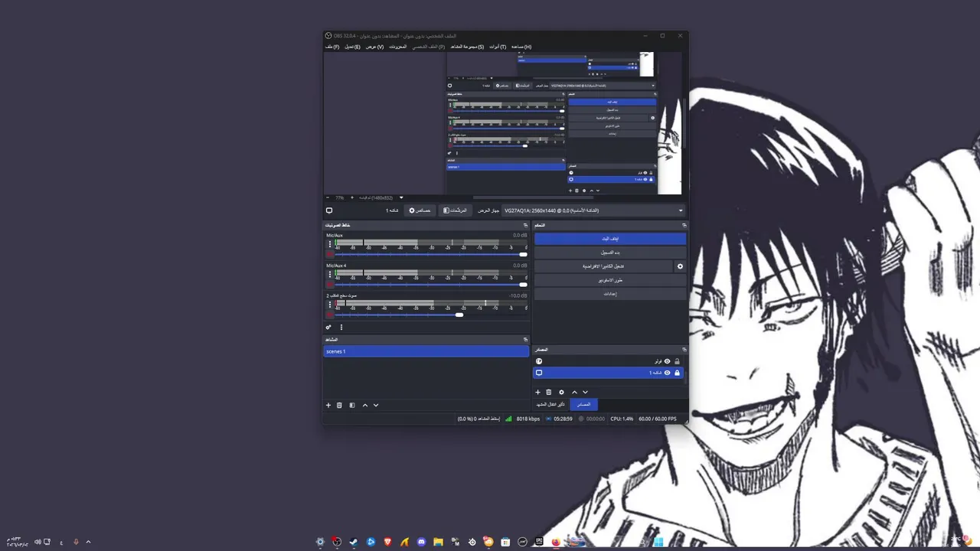Open the third audio channel's three-dot menu
This screenshot has width=980, height=551.
(330, 305)
